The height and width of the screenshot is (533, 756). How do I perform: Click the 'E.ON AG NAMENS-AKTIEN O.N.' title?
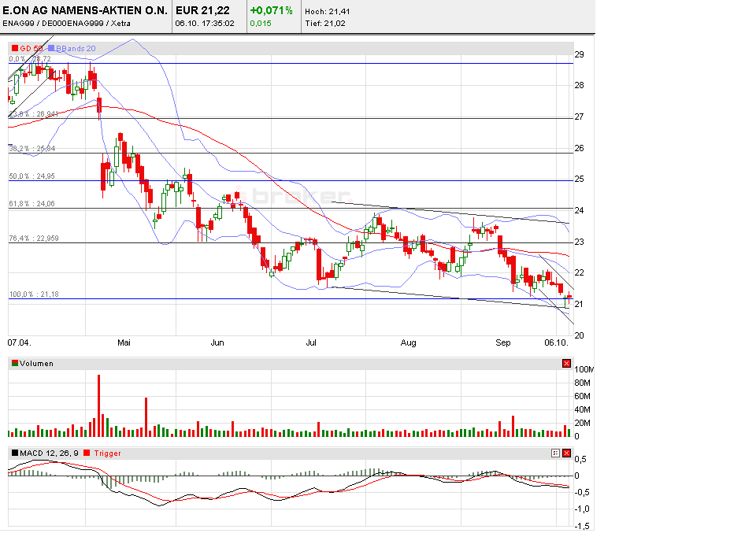(85, 10)
